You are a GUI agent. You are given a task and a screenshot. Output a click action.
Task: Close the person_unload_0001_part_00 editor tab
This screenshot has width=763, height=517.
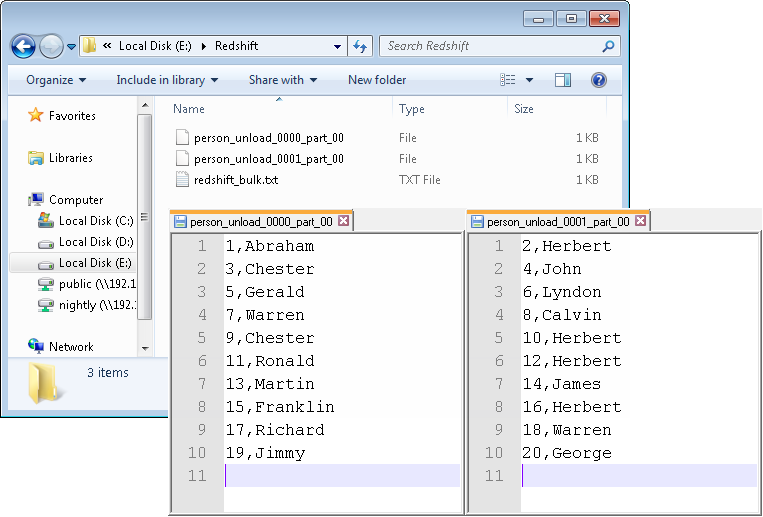[641, 221]
